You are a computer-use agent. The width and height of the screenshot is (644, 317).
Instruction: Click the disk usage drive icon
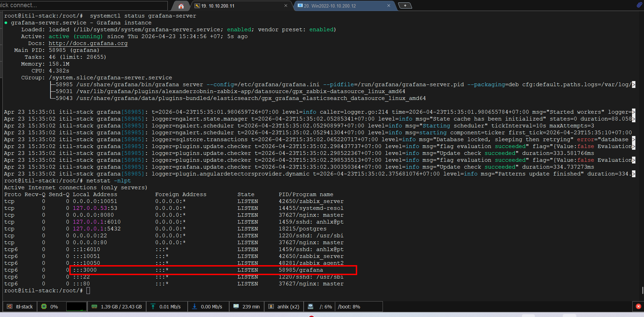(311, 307)
